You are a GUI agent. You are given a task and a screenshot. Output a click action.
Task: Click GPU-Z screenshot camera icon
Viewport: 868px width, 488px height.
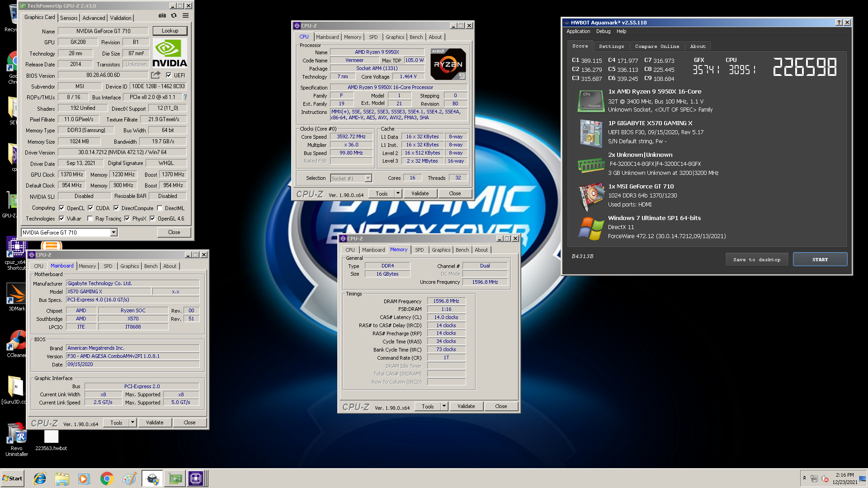tap(162, 16)
